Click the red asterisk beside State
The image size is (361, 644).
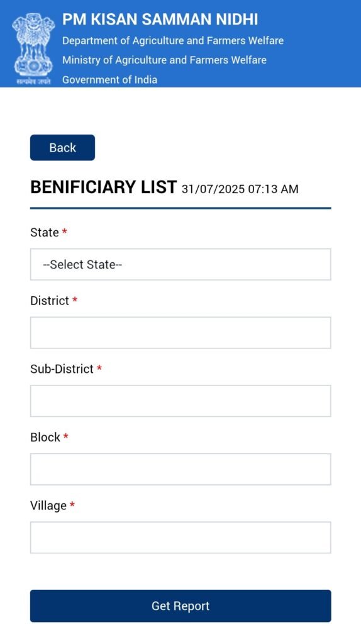tap(65, 232)
